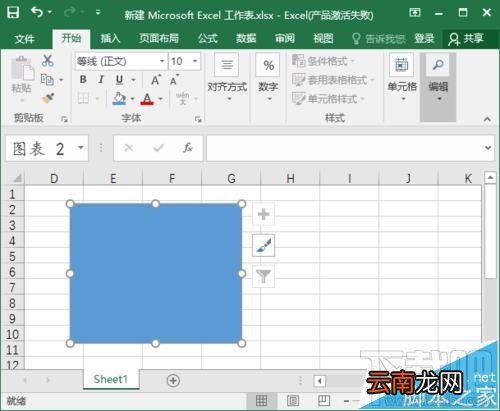Image resolution: width=500 pixels, height=411 pixels.
Task: Open the 文件 menu
Action: pyautogui.click(x=24, y=39)
